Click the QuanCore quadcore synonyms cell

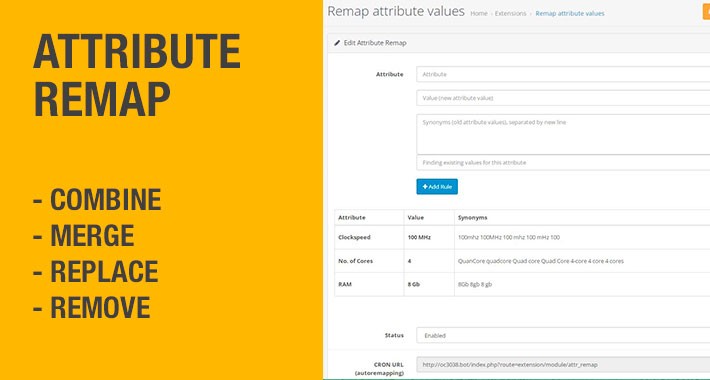tap(582, 261)
